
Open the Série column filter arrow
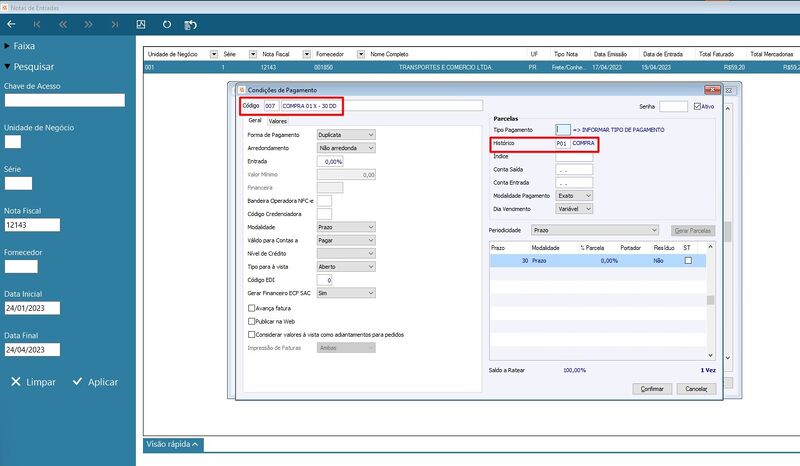253,54
